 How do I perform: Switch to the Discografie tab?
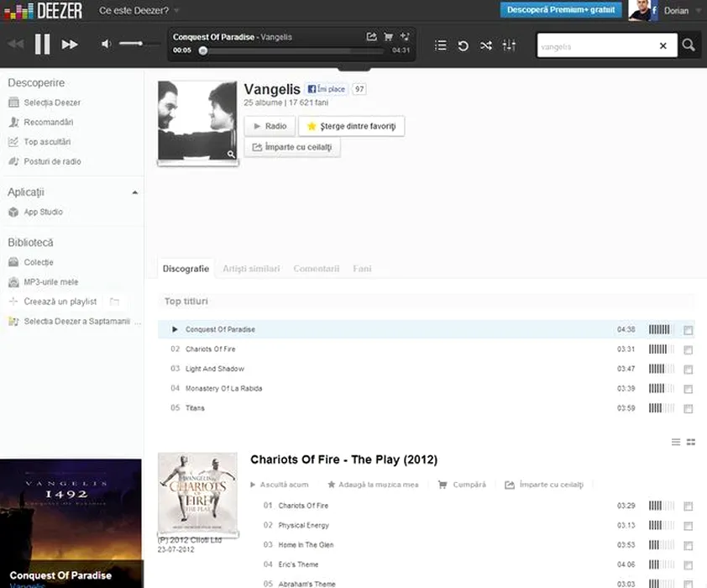click(186, 269)
